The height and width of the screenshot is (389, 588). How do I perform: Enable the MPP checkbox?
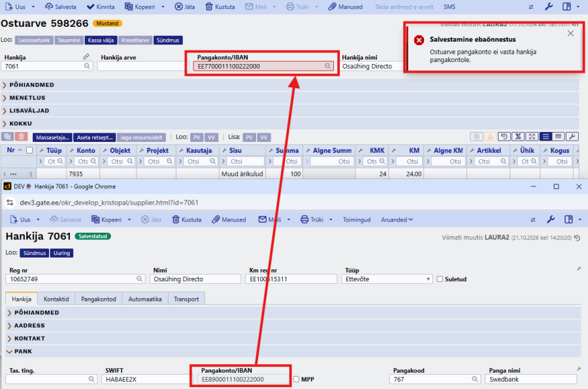coord(296,379)
